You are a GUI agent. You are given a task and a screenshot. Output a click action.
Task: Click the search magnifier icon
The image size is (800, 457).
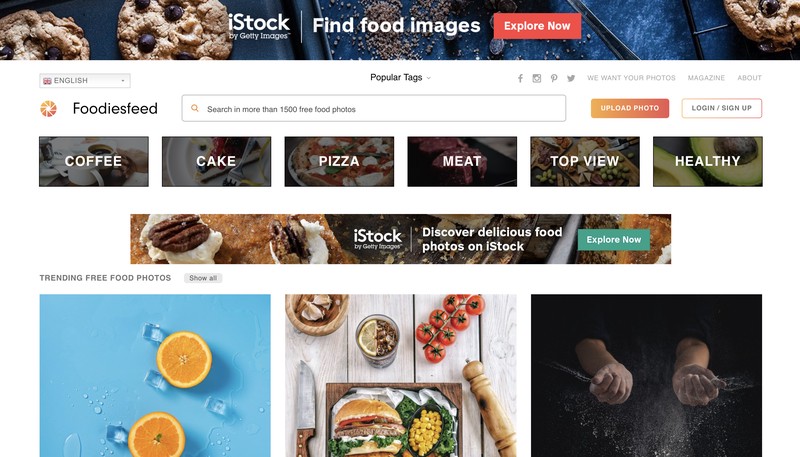point(194,108)
